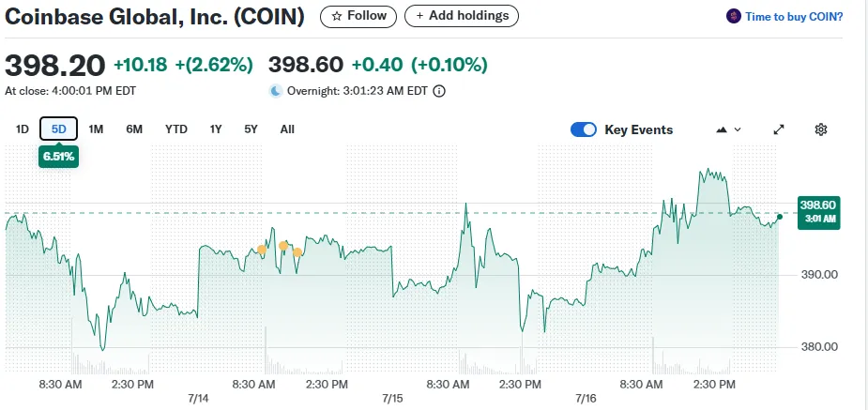Click the overnight info circle icon
Screen dimensions: 868x410
pyautogui.click(x=438, y=91)
